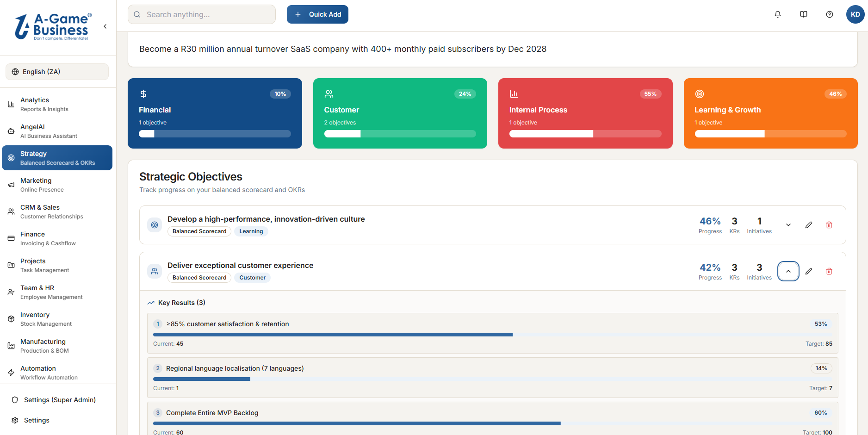Click the language localisation progress bar
868x435 pixels.
point(492,379)
